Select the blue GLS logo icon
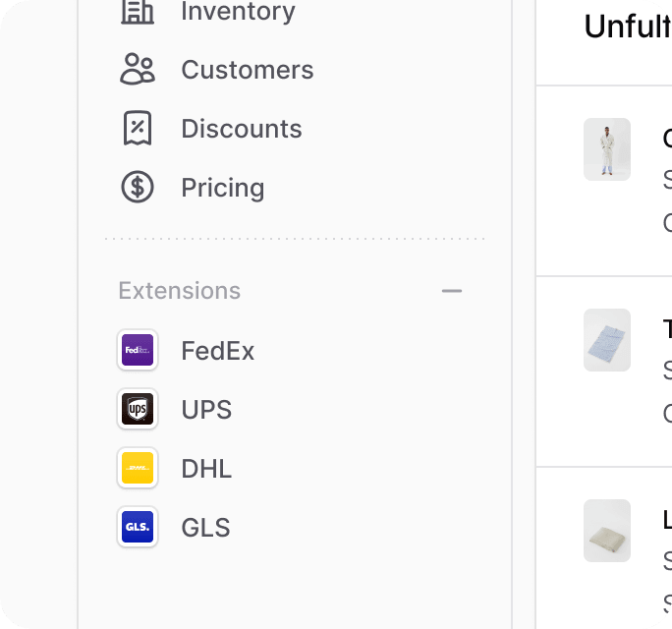The height and width of the screenshot is (629, 672). 138,527
